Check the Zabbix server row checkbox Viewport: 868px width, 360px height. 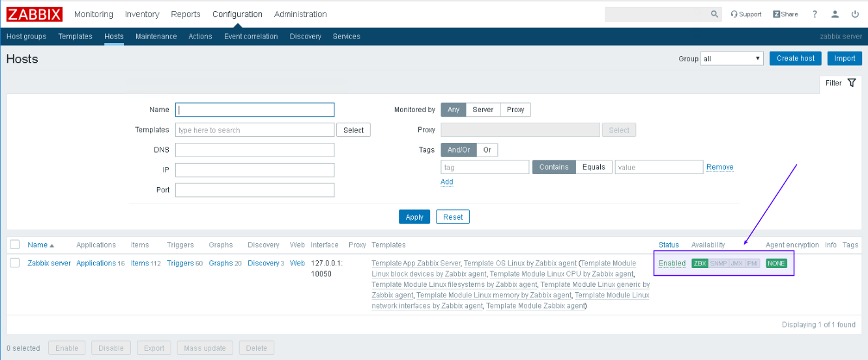click(x=15, y=263)
